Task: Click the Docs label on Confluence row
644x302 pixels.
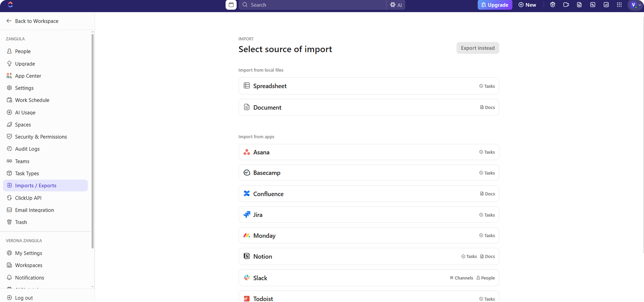Action: pos(487,194)
